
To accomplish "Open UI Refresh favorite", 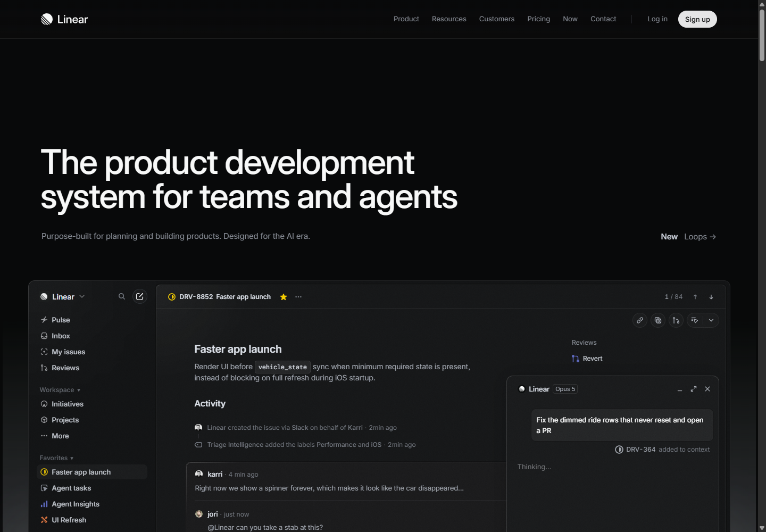I will [x=92, y=520].
